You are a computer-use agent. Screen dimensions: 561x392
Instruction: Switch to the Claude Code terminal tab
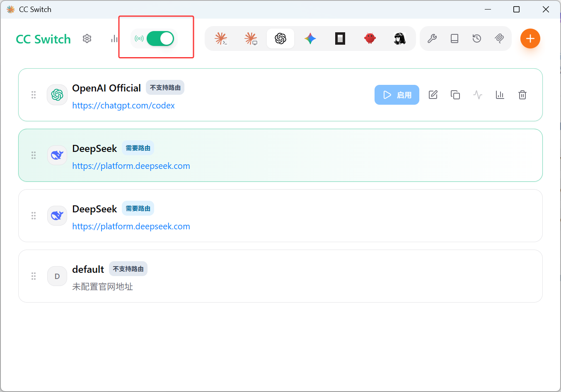(221, 38)
